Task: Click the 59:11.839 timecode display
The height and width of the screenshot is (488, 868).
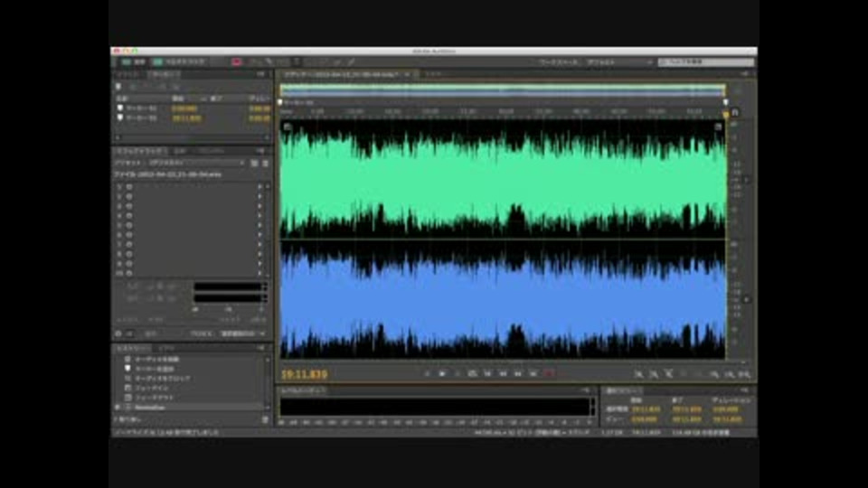Action: 305,374
